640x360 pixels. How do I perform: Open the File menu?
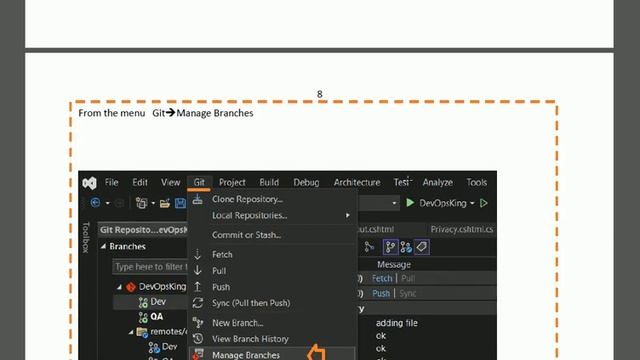111,182
